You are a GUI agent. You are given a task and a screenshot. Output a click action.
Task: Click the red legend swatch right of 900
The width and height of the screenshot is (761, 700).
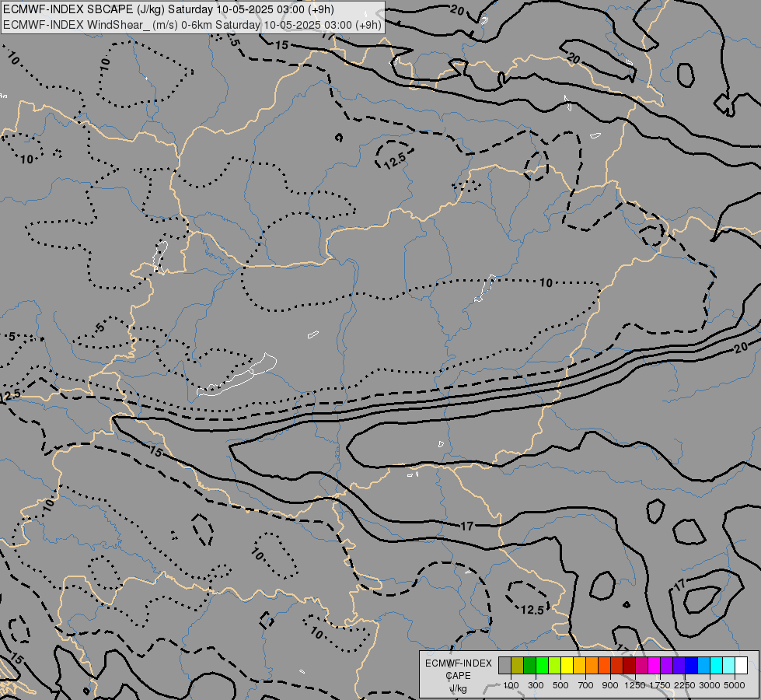(617, 665)
